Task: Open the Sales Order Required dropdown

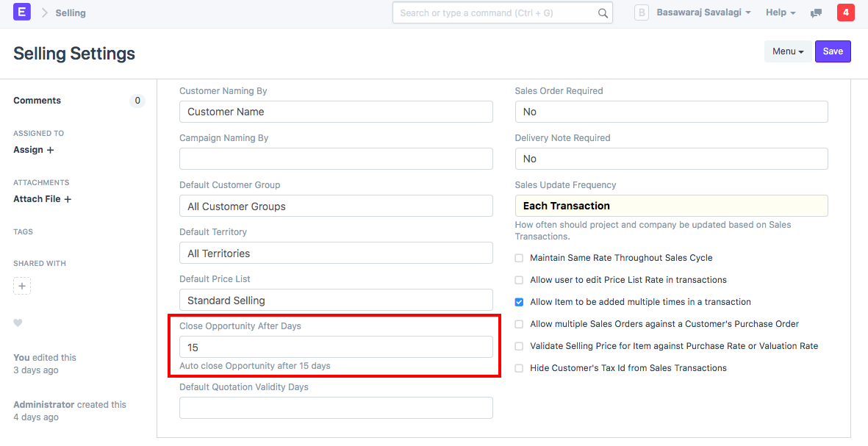Action: pyautogui.click(x=671, y=112)
